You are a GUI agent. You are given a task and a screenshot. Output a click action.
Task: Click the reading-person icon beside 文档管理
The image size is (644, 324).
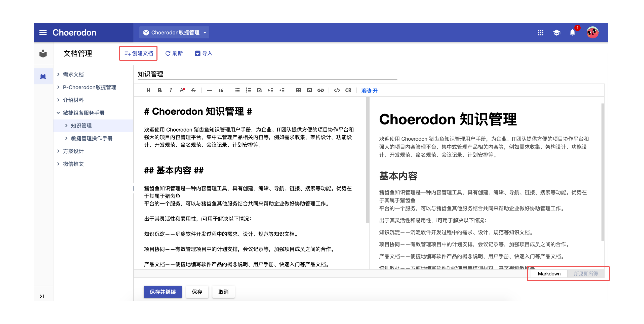[x=43, y=53]
